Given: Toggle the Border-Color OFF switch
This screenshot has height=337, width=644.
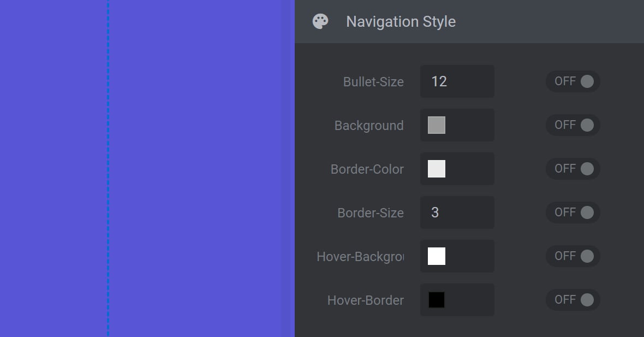Looking at the screenshot, I should (x=573, y=168).
